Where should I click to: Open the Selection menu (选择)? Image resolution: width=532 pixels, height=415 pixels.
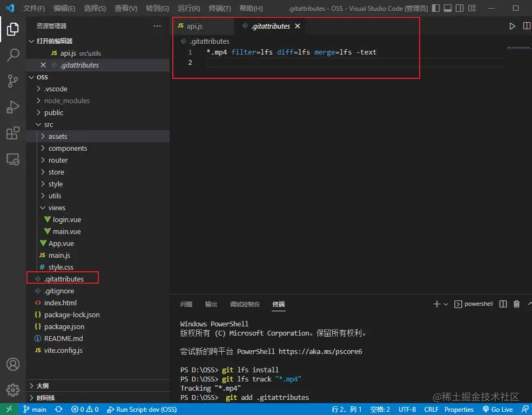coord(95,8)
